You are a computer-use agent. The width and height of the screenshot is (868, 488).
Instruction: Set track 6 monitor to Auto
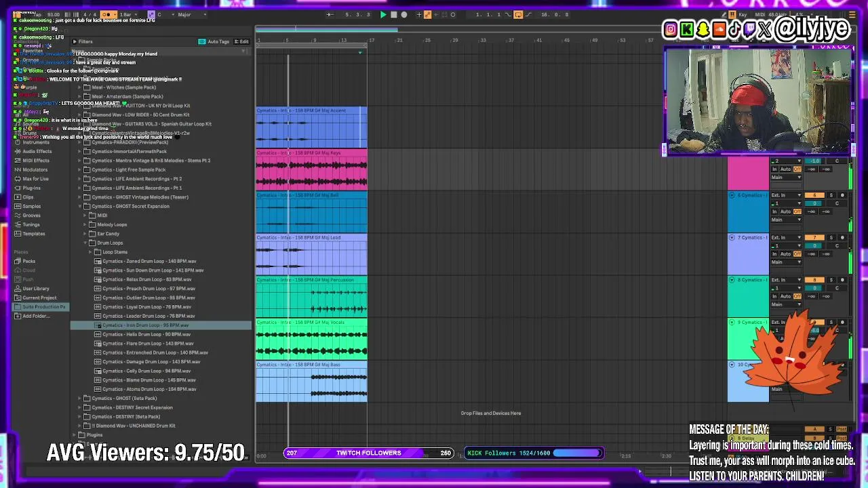786,211
